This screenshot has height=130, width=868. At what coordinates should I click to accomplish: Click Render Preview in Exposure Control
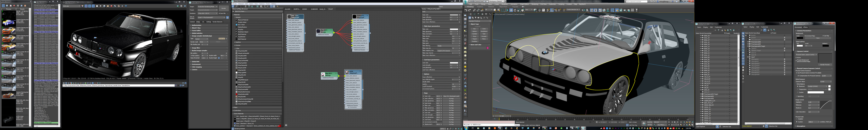(825, 65)
